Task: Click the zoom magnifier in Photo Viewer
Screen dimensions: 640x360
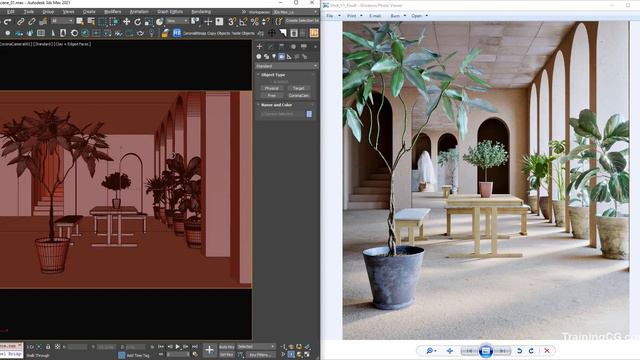Action: 431,351
